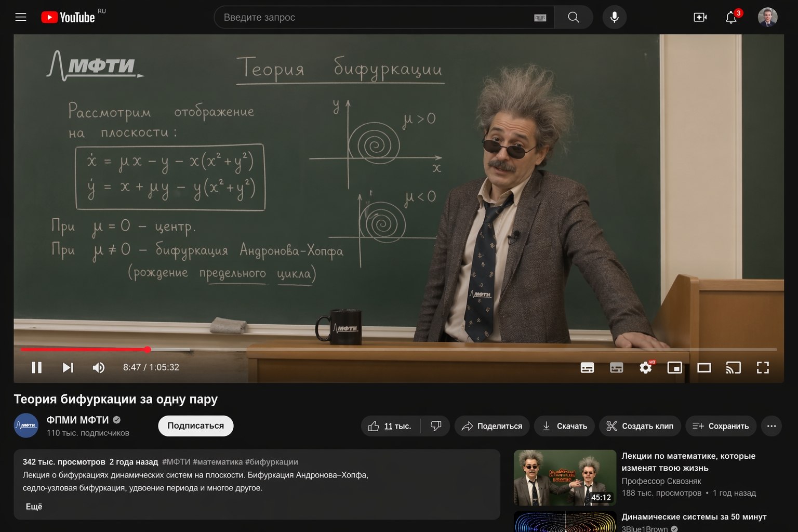This screenshot has width=798, height=532.
Task: Go to the YouTube home logo
Action: coord(68,17)
